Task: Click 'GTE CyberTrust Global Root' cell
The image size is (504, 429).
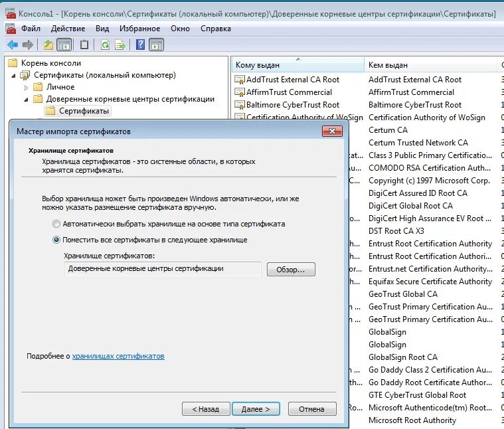Action: click(x=417, y=395)
